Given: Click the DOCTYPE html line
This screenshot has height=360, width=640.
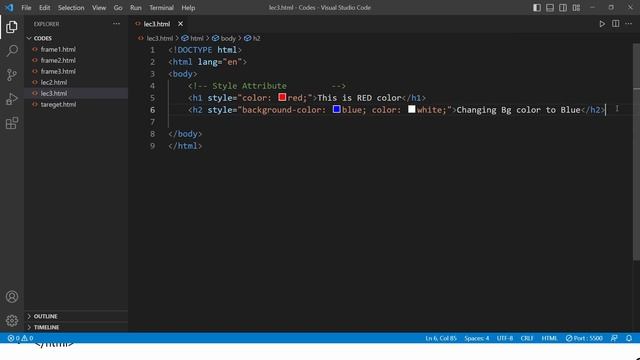Looking at the screenshot, I should pyautogui.click(x=205, y=50).
